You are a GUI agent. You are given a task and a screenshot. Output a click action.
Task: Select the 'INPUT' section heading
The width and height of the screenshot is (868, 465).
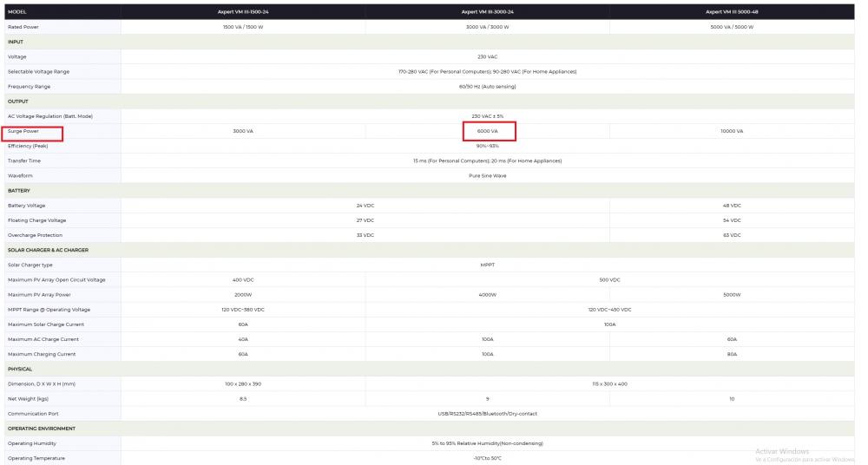pos(16,42)
